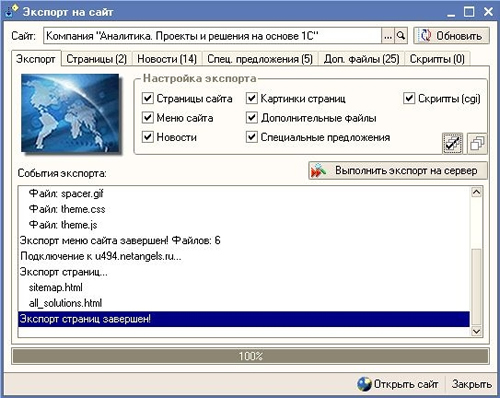The height and width of the screenshot is (398, 500).
Task: Toggle the Страницы сайта checkbox
Action: [147, 98]
